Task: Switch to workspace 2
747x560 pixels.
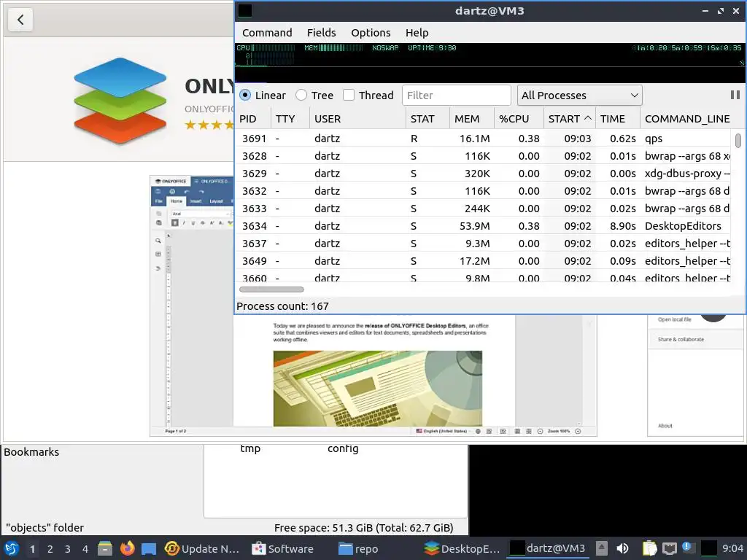Action: (x=50, y=549)
